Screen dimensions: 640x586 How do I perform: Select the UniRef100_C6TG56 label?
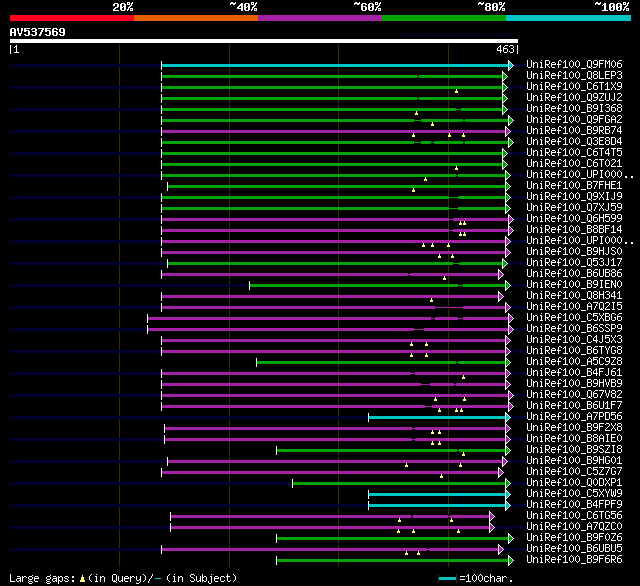click(x=574, y=516)
